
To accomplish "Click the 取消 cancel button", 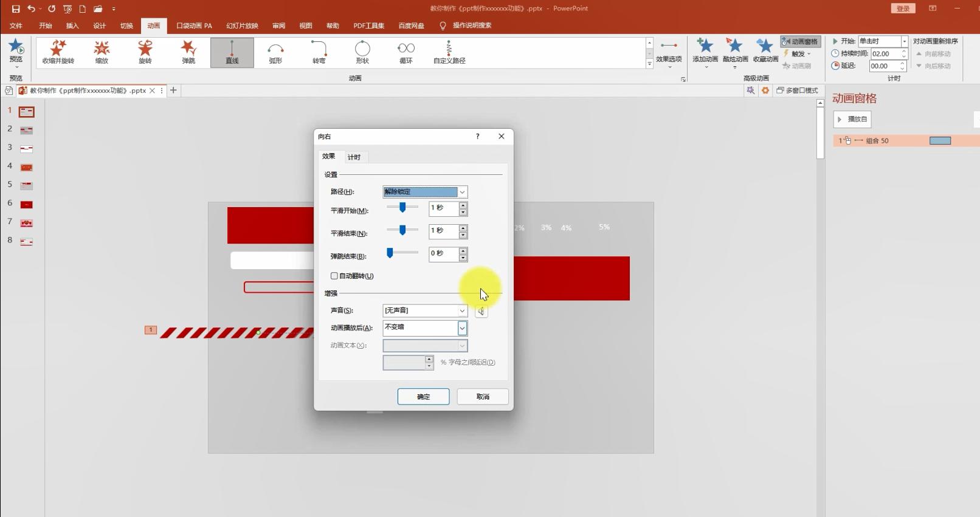I will click(483, 397).
